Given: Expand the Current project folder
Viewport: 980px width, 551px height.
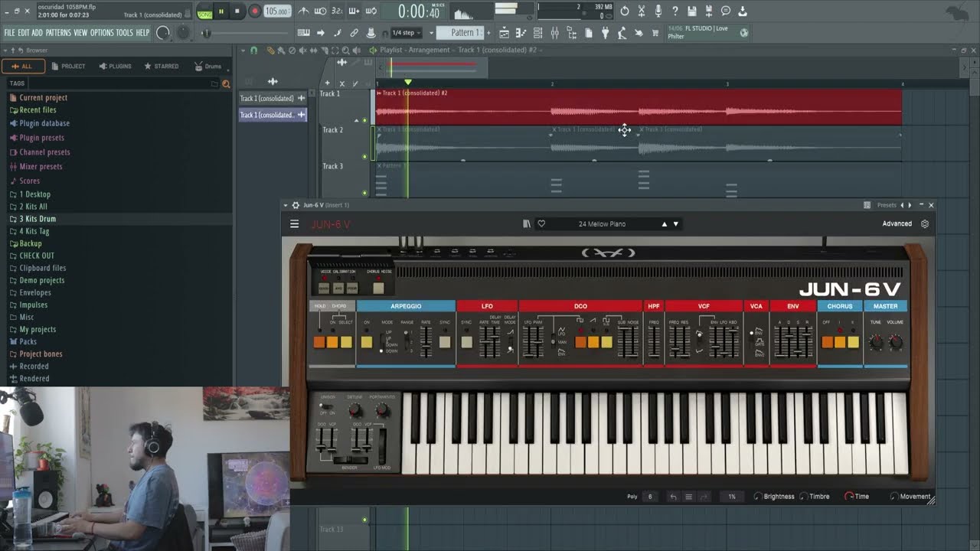Looking at the screenshot, I should point(38,98).
